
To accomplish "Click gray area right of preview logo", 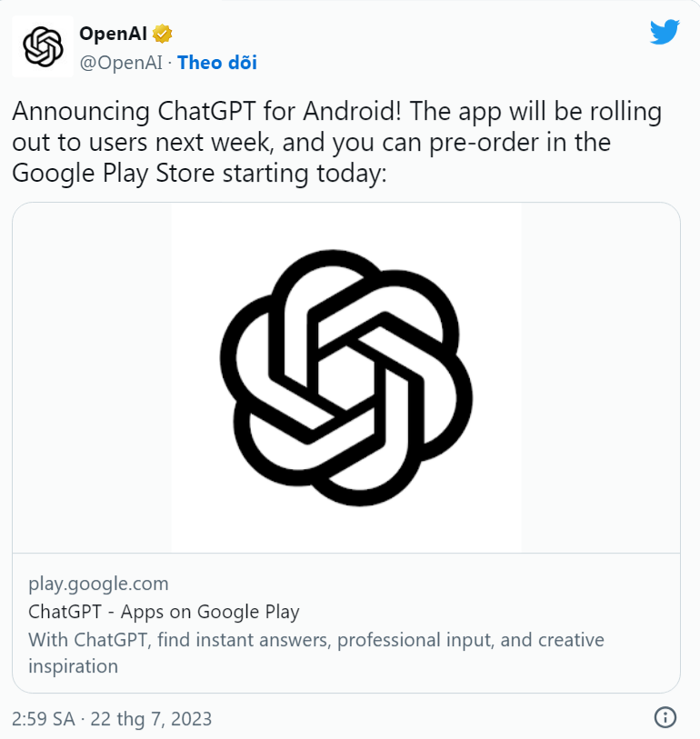I will click(x=600, y=377).
